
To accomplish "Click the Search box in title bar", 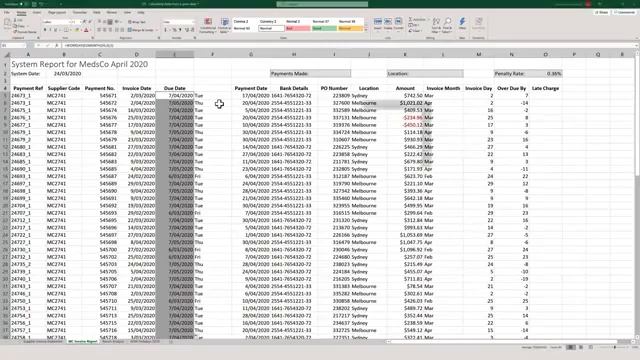I will coord(322,4).
